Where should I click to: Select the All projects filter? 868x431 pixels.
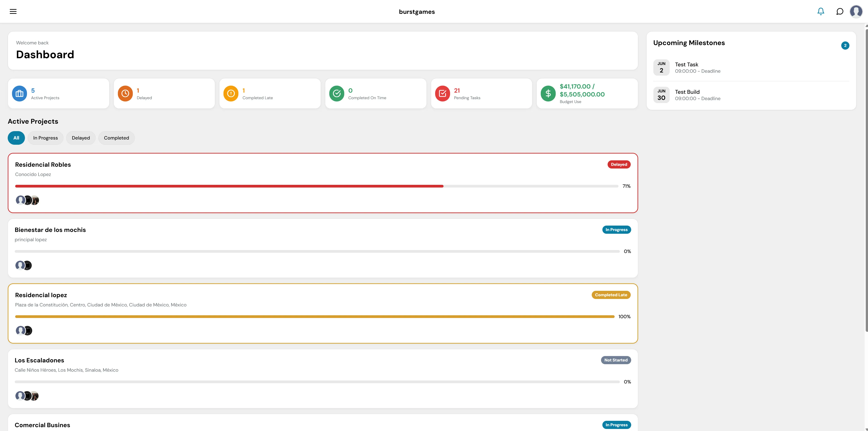pos(16,138)
